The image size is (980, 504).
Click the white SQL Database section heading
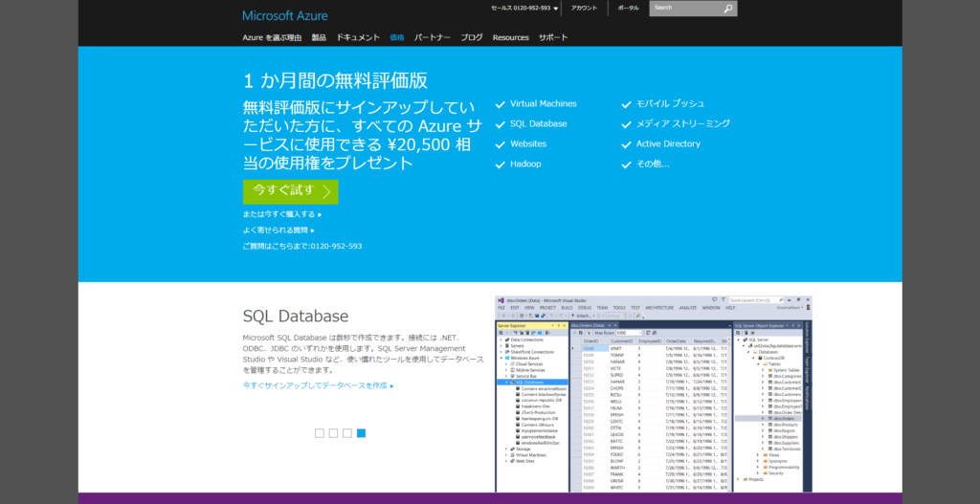tap(296, 316)
